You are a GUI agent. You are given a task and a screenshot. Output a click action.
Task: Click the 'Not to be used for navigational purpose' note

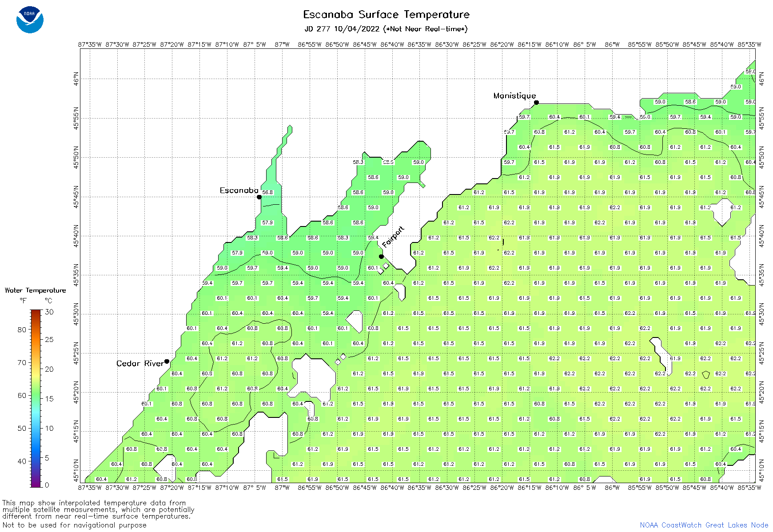tap(74, 525)
